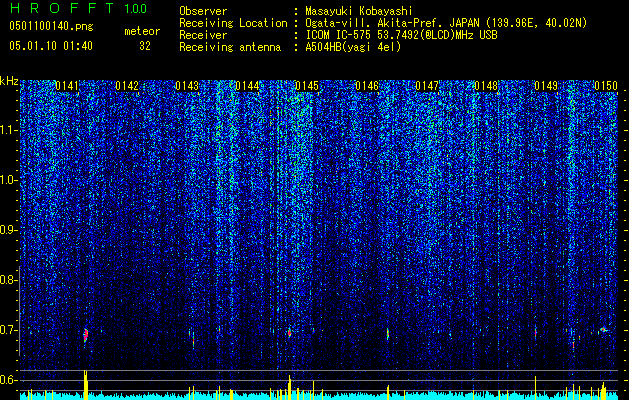Click the meteor label
This screenshot has width=629, height=400.
click(x=142, y=31)
